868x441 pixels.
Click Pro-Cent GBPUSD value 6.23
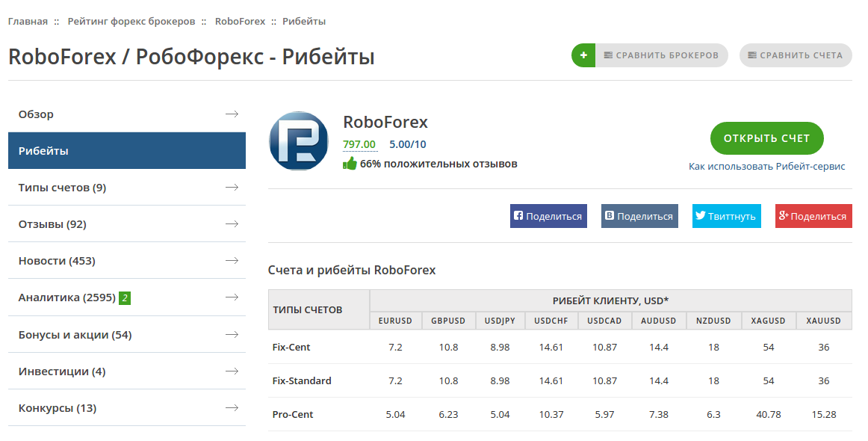pyautogui.click(x=448, y=414)
